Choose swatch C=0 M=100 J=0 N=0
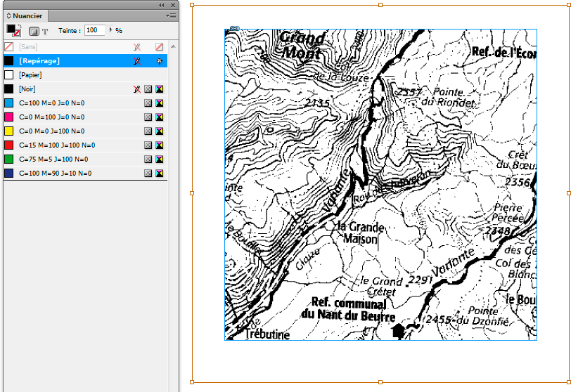Screen dimensions: 571x392 tap(86, 117)
